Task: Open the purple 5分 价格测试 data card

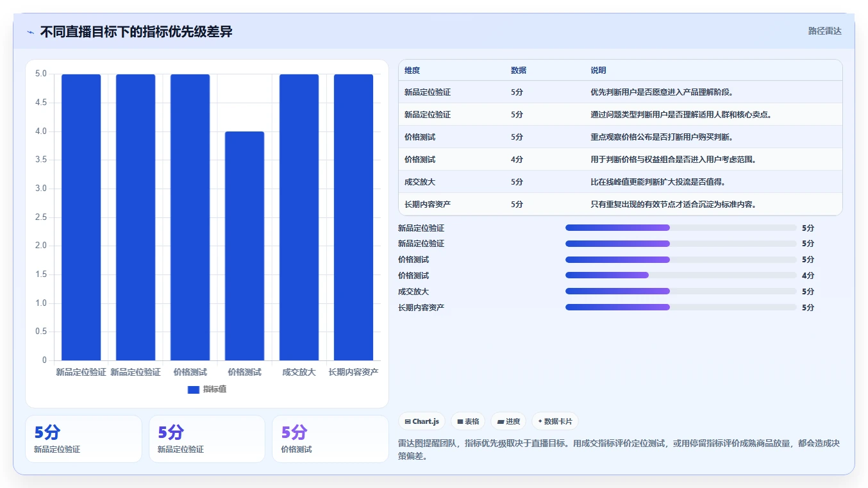Action: pyautogui.click(x=330, y=439)
